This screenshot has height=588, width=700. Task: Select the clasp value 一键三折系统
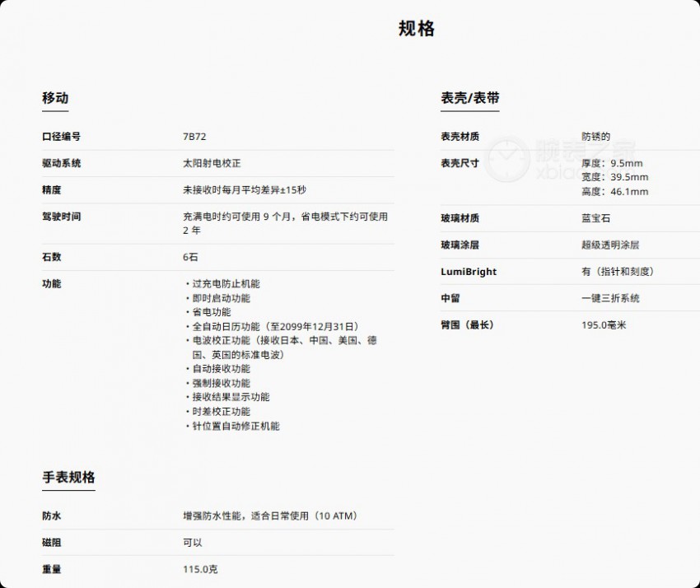point(610,298)
